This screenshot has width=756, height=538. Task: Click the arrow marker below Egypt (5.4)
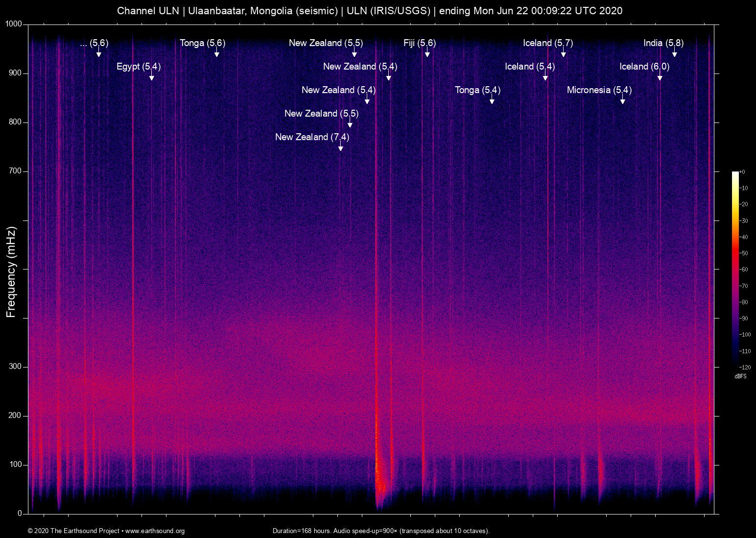tap(152, 77)
